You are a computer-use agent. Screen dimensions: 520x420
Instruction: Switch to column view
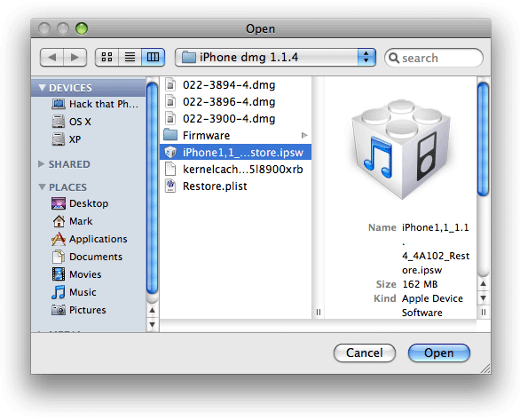153,57
